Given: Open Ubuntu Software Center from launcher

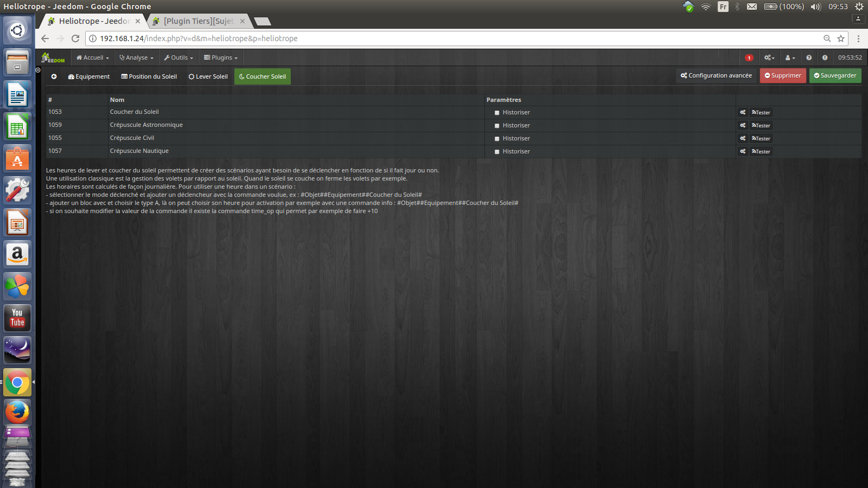Looking at the screenshot, I should pos(17,158).
